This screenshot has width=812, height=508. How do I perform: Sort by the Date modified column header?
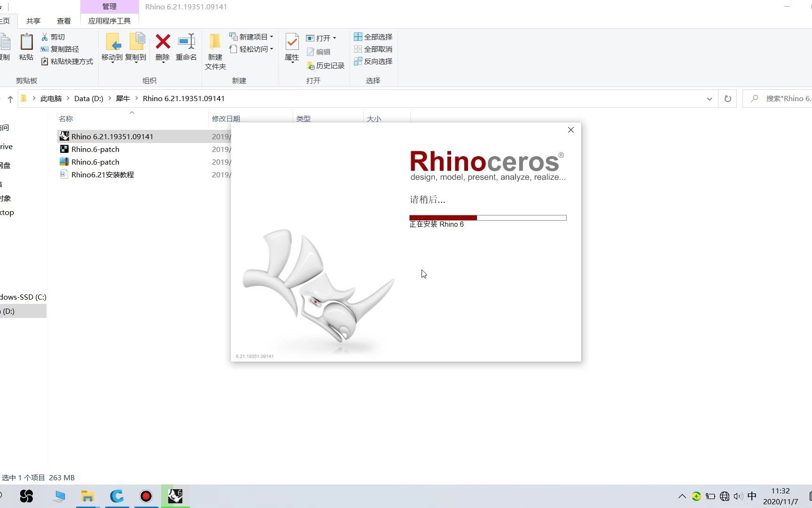pyautogui.click(x=226, y=119)
